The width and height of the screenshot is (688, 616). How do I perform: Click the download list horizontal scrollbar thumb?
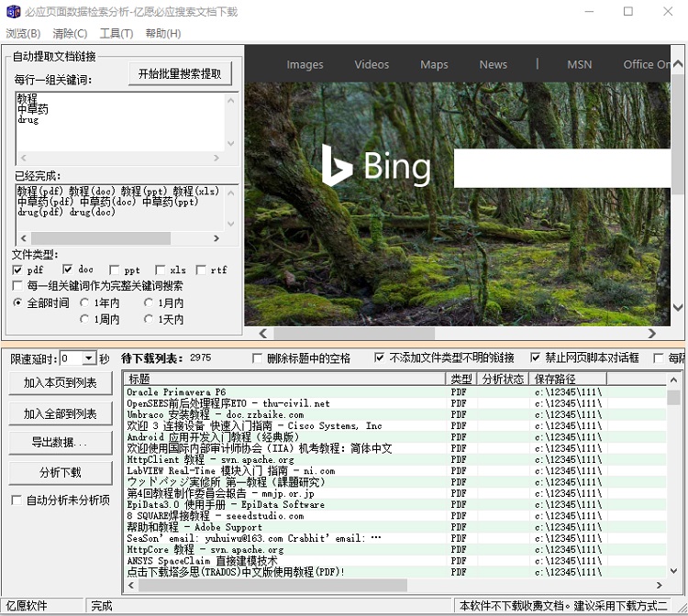[x=273, y=585]
